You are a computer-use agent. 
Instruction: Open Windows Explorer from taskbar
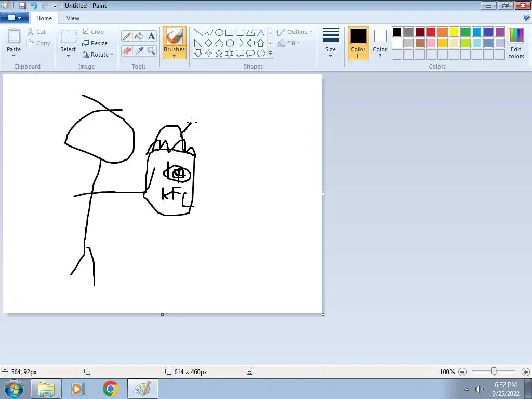(x=46, y=389)
